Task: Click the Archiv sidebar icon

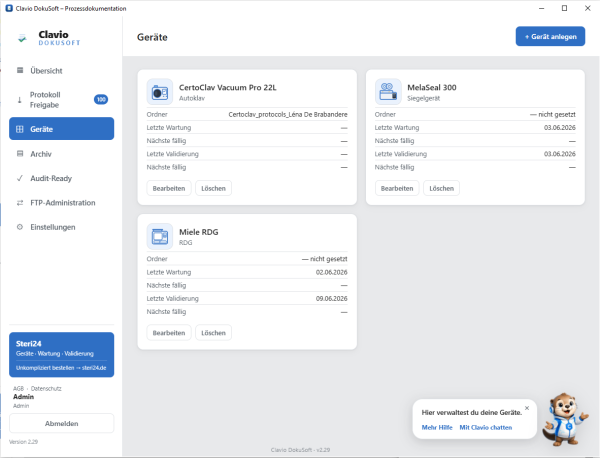Action: coord(20,153)
